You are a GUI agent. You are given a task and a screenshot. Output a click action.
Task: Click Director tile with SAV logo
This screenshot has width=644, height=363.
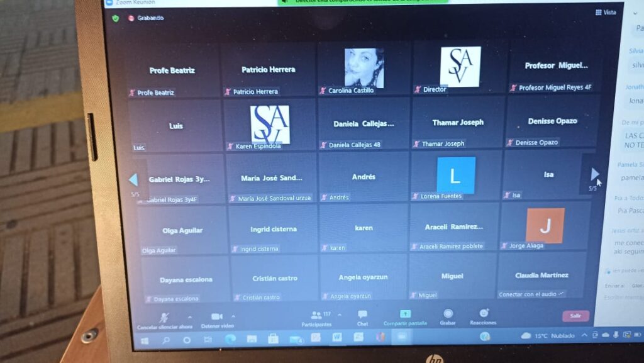tap(460, 67)
